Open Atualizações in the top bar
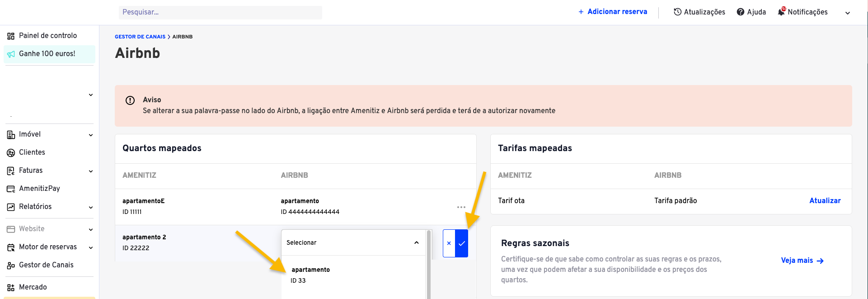This screenshot has width=868, height=299. (x=699, y=12)
